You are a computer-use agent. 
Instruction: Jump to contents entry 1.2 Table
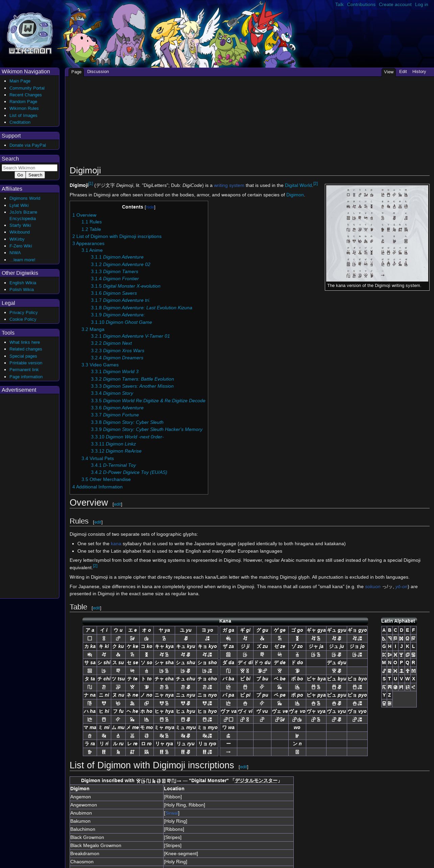91,229
